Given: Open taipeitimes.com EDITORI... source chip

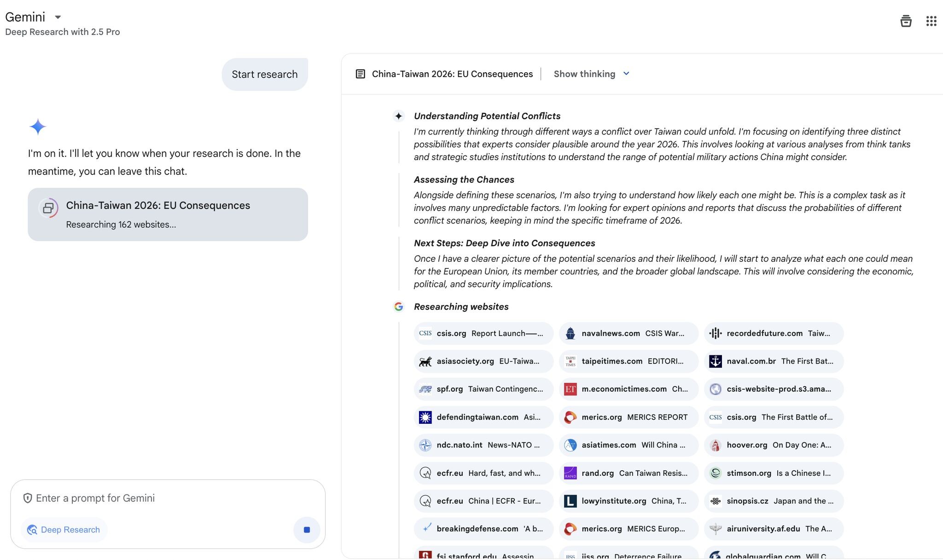Looking at the screenshot, I should coord(629,361).
